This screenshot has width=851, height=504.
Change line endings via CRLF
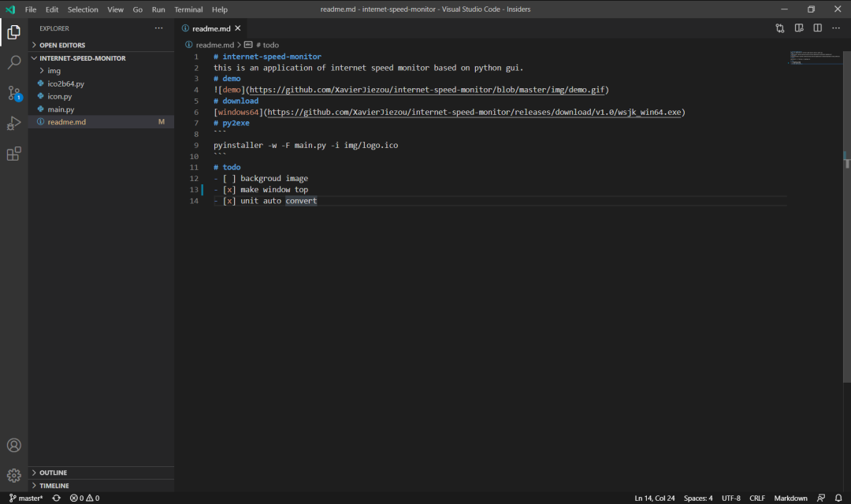pos(757,498)
